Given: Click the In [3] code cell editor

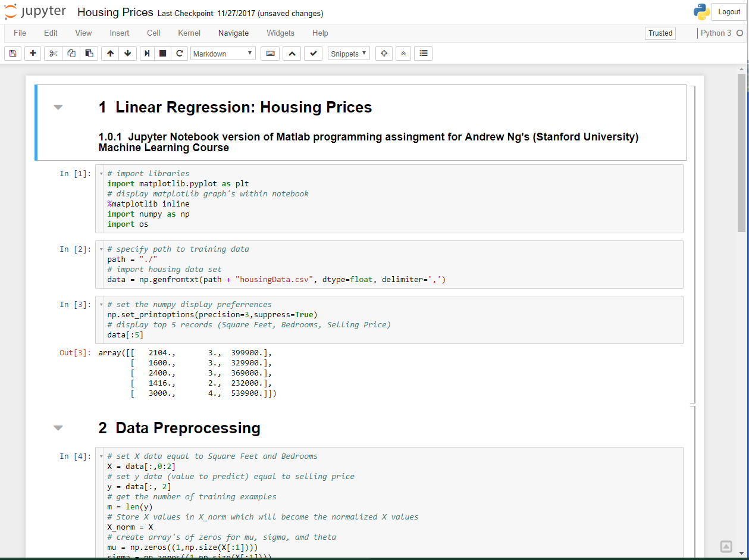Looking at the screenshot, I should [389, 320].
